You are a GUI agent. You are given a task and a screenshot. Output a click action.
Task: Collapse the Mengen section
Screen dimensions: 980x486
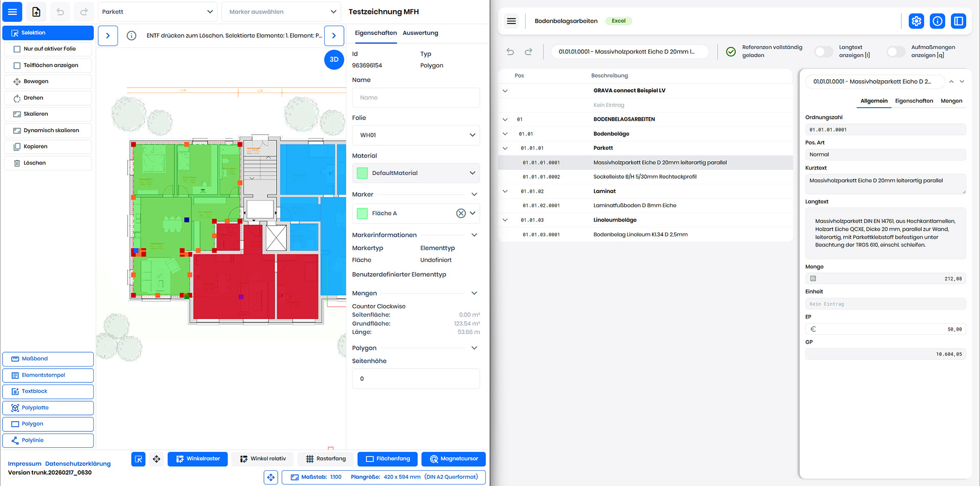pyautogui.click(x=474, y=294)
